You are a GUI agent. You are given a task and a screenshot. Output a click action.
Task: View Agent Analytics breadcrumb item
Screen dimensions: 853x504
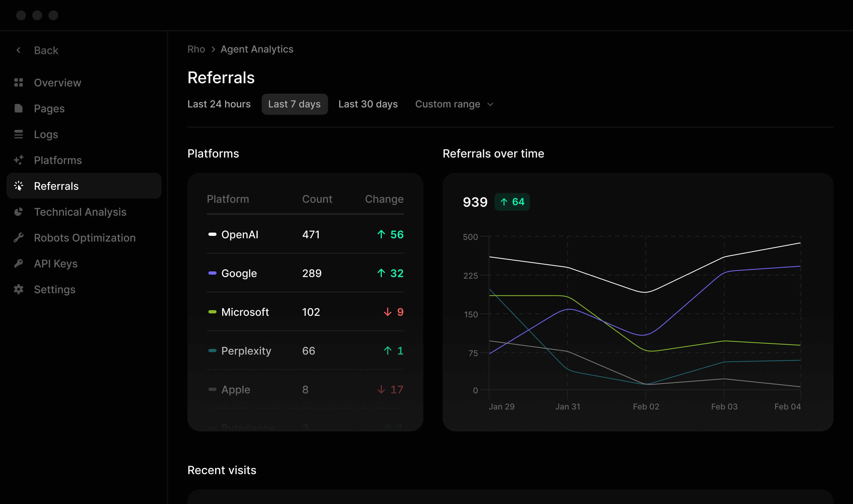[x=257, y=49]
